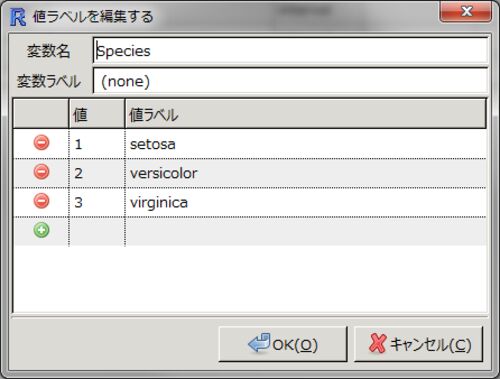500x379 pixels.
Task: Click the R application icon in title bar
Action: point(18,17)
